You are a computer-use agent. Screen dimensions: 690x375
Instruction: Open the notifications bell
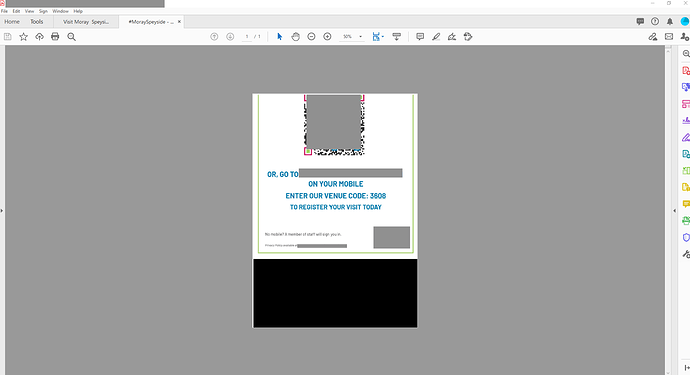tap(670, 22)
